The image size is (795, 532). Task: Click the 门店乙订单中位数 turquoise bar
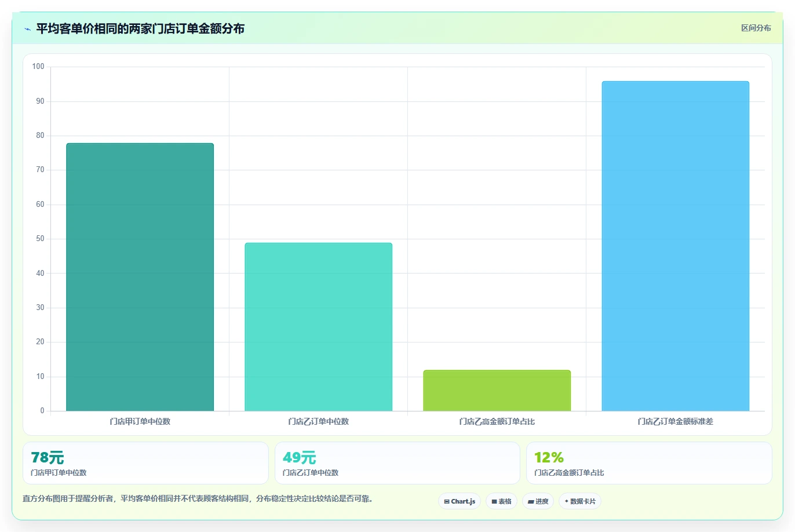click(x=318, y=327)
